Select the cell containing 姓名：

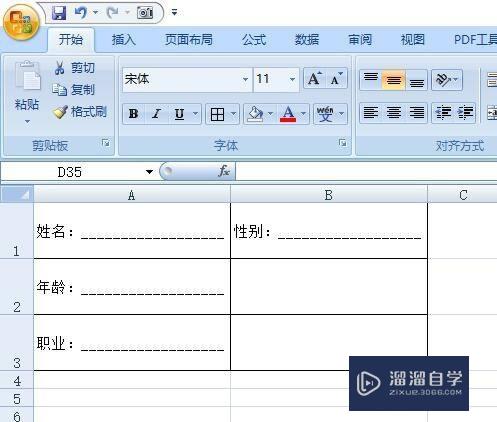[x=132, y=231]
